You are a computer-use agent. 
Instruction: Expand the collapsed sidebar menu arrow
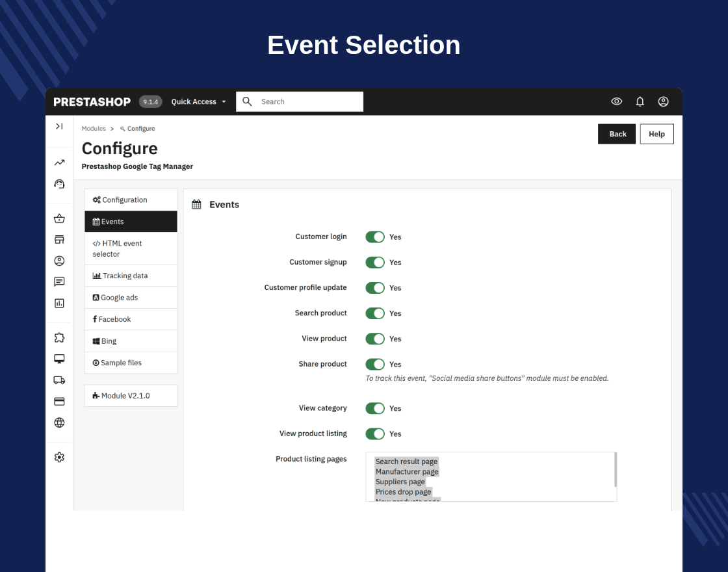click(x=59, y=126)
